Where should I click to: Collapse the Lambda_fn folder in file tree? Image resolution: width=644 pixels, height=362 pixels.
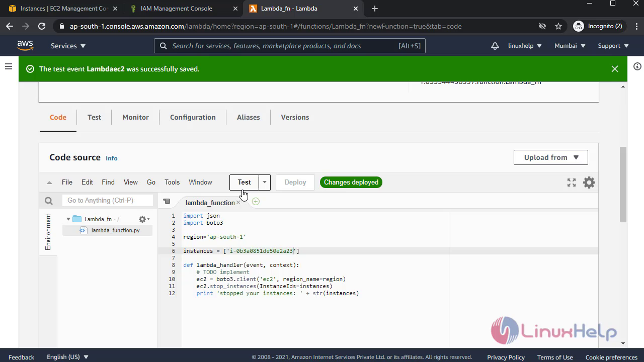pyautogui.click(x=68, y=219)
